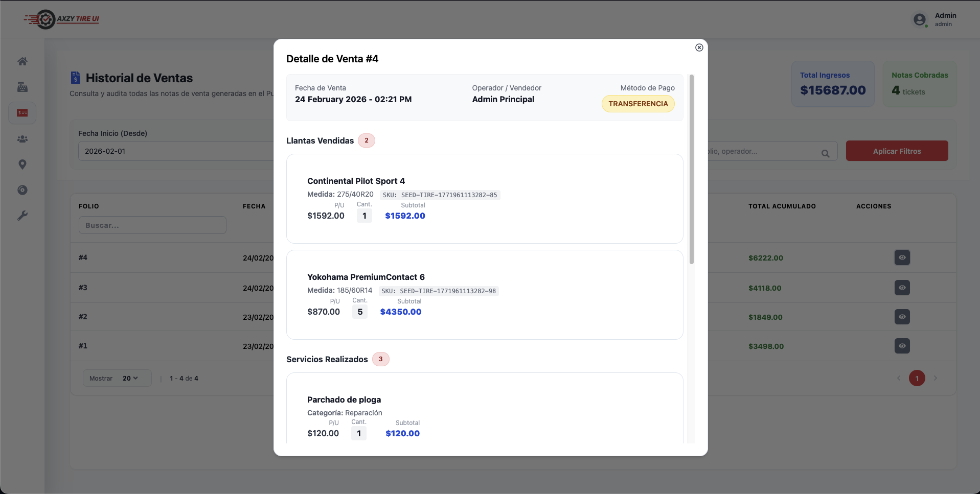Select the sales history sidebar icon
980x494 pixels.
[x=22, y=113]
